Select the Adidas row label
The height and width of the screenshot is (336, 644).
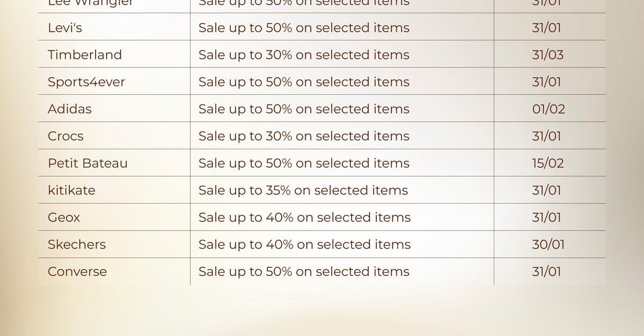(x=70, y=109)
